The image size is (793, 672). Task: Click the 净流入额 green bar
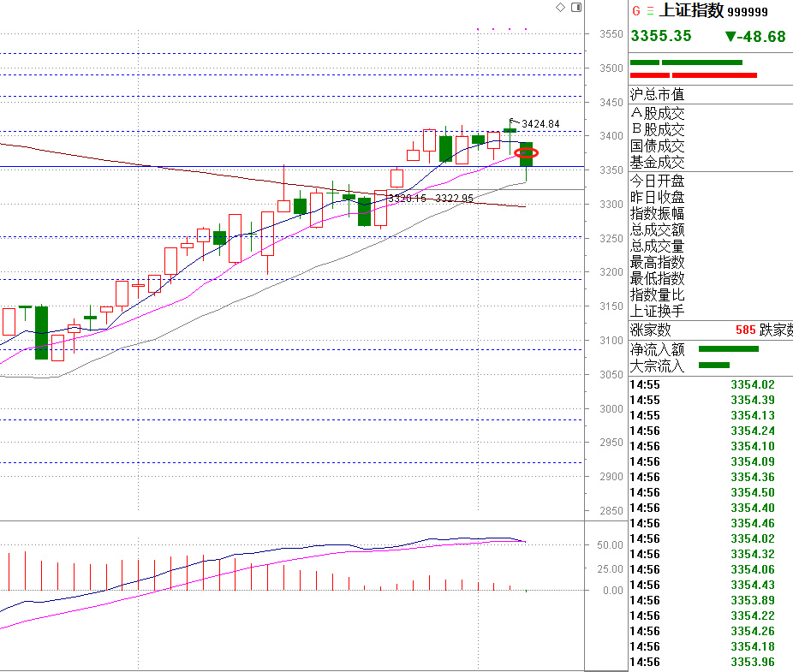728,349
